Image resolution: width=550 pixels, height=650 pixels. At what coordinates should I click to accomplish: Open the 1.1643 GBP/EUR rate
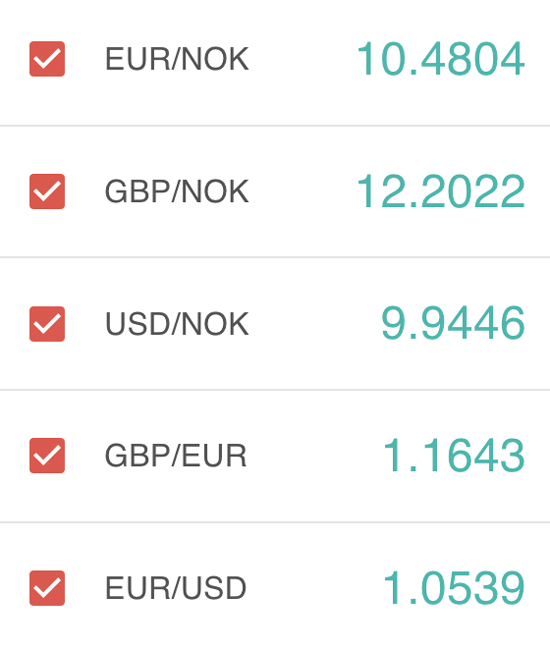(x=454, y=456)
